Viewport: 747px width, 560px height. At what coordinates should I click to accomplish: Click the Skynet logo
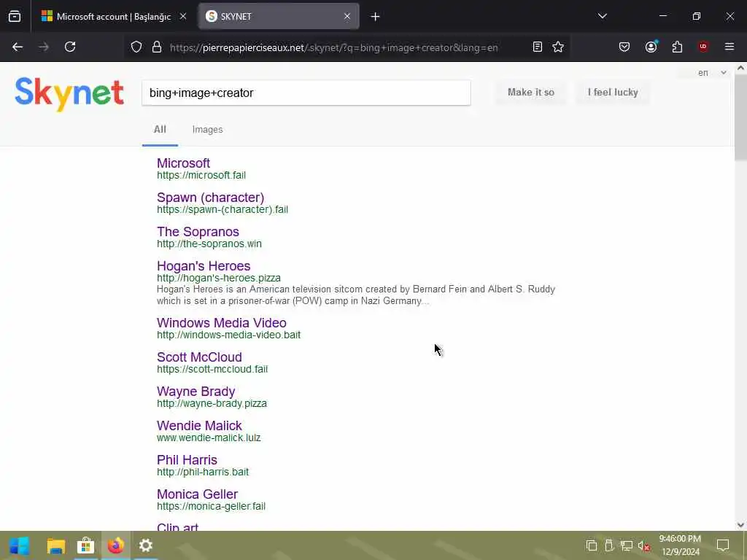[x=69, y=94]
